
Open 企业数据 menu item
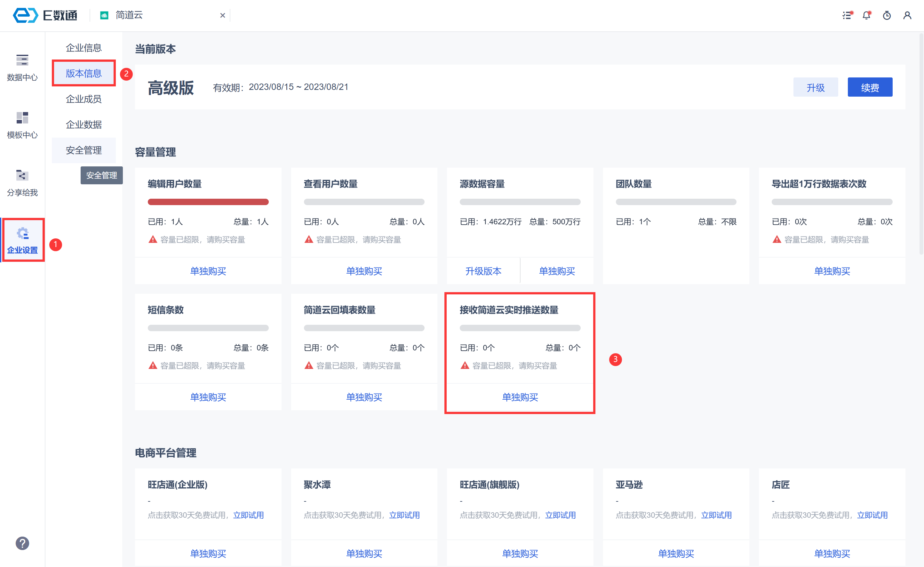click(84, 124)
